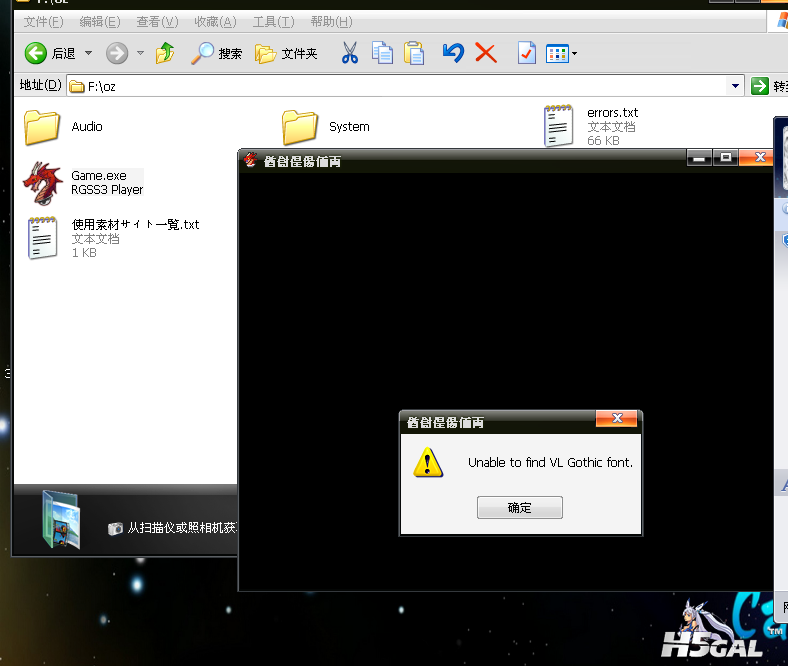Select the Game.exe dragon icon

42,182
